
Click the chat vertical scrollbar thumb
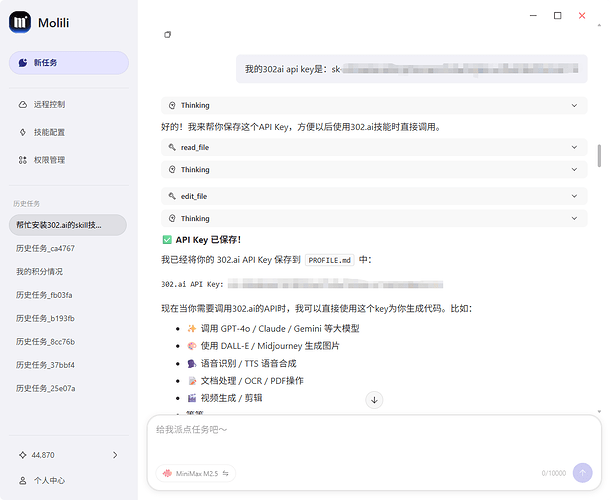(x=599, y=155)
